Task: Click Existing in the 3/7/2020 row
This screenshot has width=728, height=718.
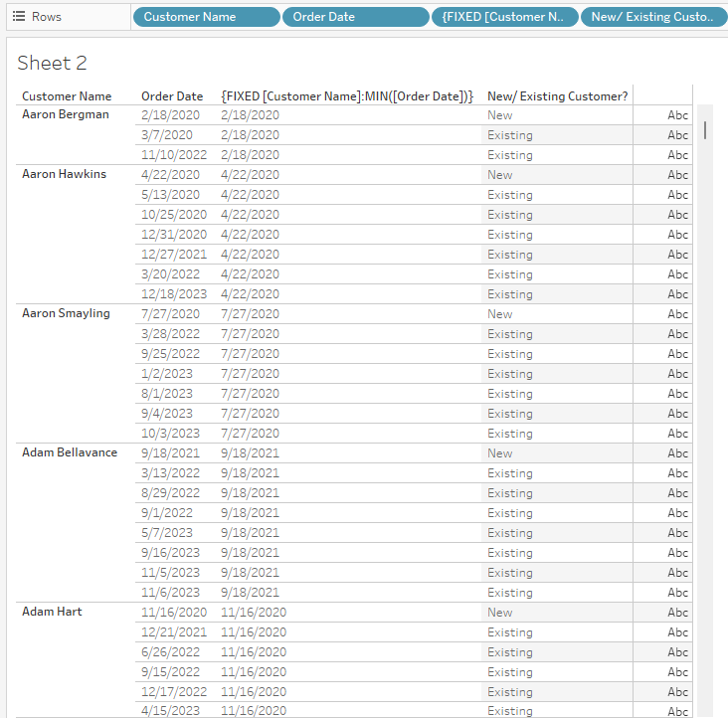Action: point(510,135)
